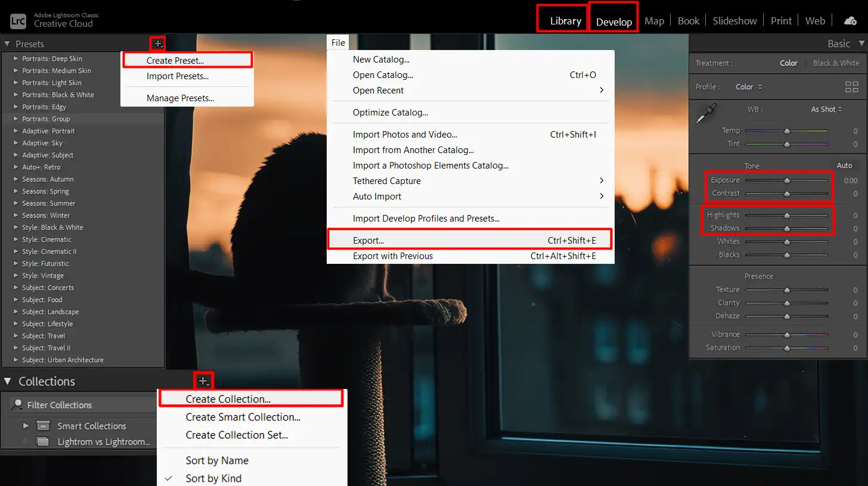Image resolution: width=868 pixels, height=486 pixels.
Task: Click the Saturation slider handle
Action: click(x=787, y=348)
